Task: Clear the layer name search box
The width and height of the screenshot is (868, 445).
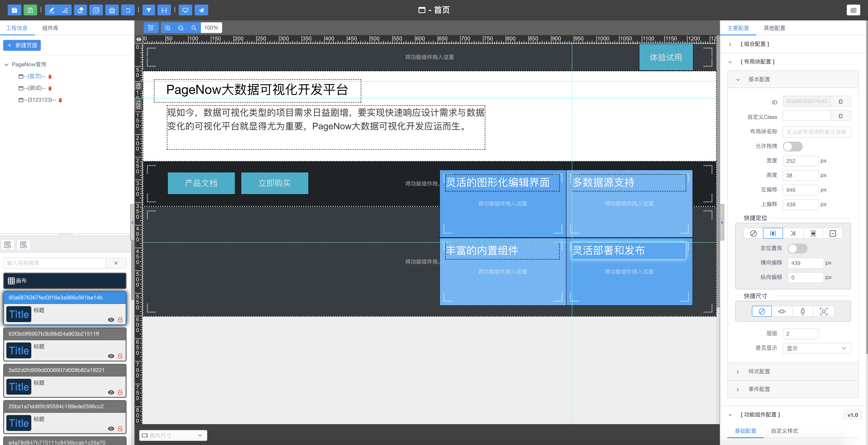Action: tap(116, 263)
